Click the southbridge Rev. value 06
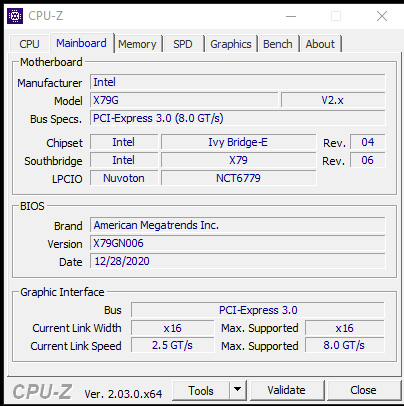Screen dimensions: 404x406 tap(368, 160)
